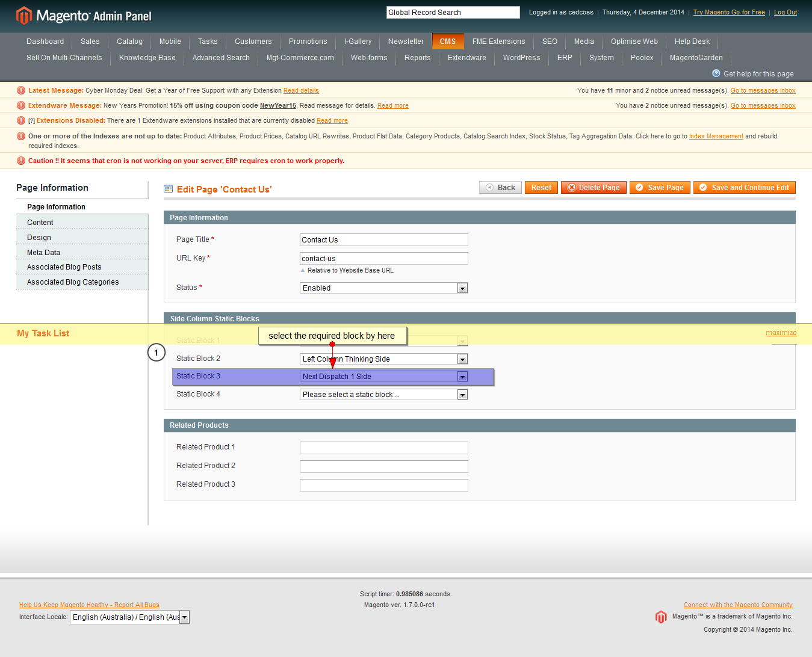This screenshot has height=657, width=812.
Task: Focus the Global Record Search box
Action: point(453,13)
